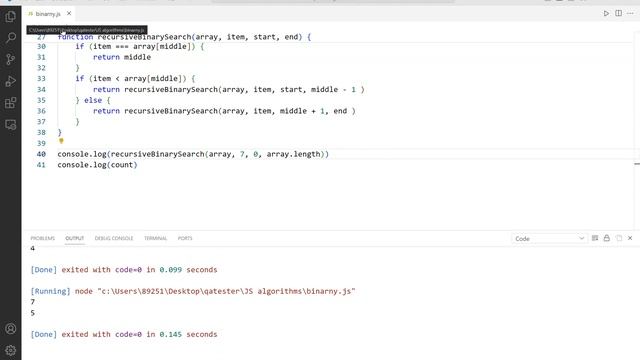Click 'array.length' on line 40
The height and width of the screenshot is (360, 640).
click(293, 154)
